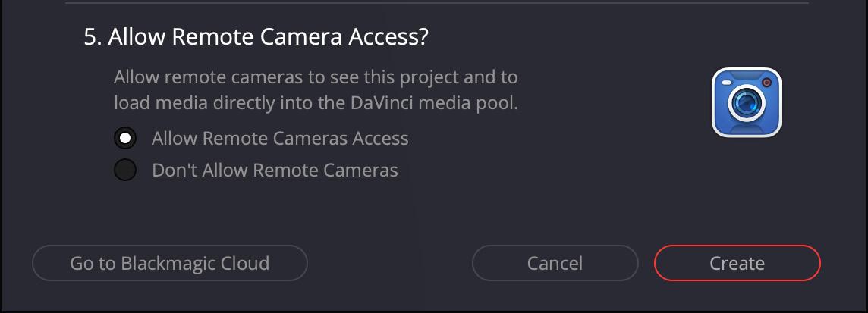Image resolution: width=868 pixels, height=313 pixels.
Task: Select the Allow Remote Cameras Access radio button
Action: pos(125,139)
